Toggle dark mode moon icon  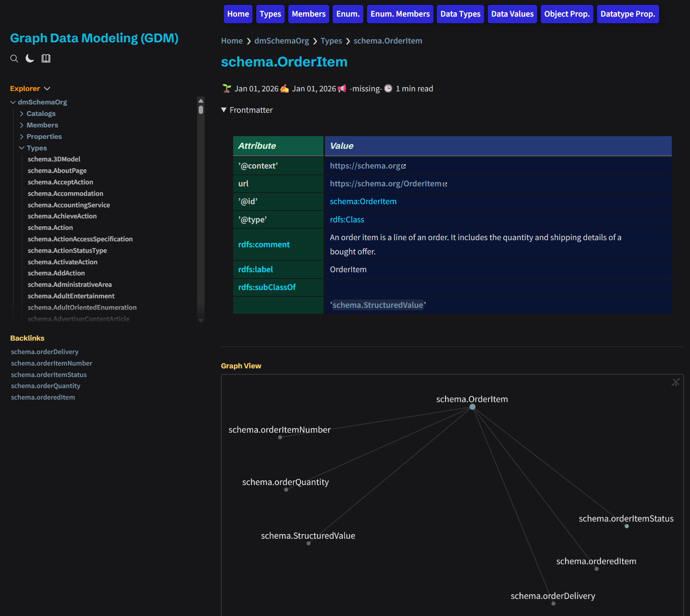pos(30,59)
